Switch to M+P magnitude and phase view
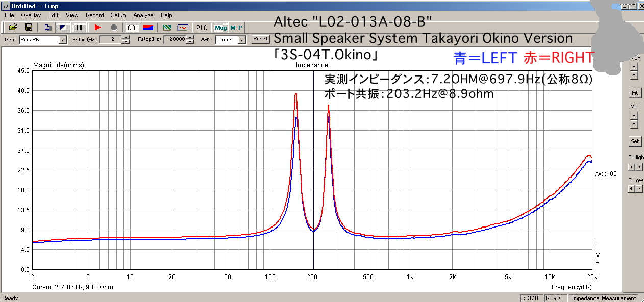The image size is (644, 302). tap(236, 27)
